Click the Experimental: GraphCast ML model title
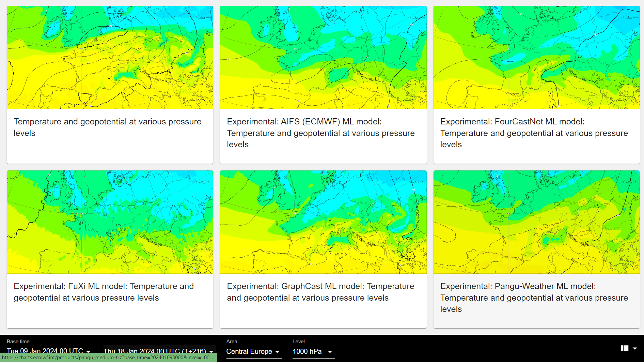The image size is (644, 362). [320, 292]
